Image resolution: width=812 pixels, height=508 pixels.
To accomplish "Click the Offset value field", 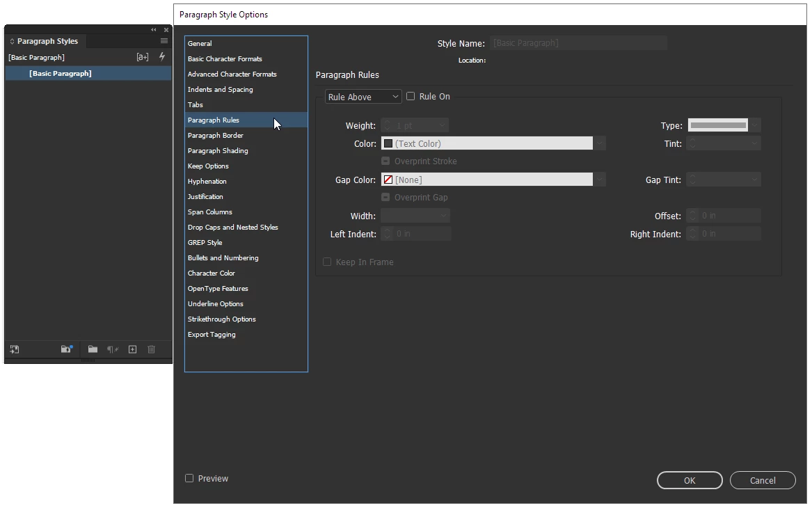I will (x=730, y=216).
